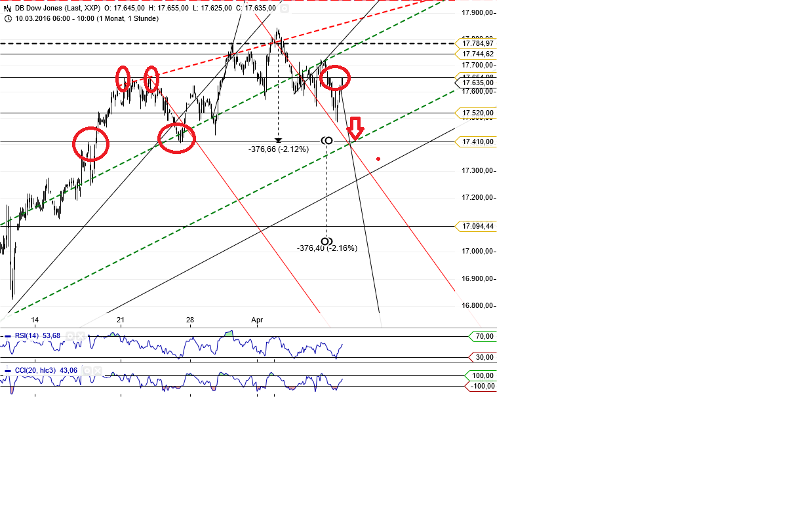Click the 16.800,00 price axis tick
The height and width of the screenshot is (532, 809).
point(477,306)
